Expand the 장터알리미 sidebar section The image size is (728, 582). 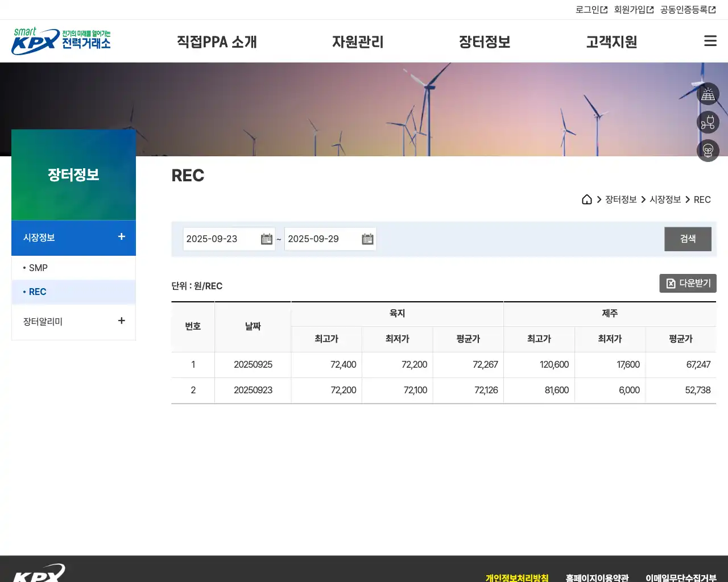coord(121,321)
